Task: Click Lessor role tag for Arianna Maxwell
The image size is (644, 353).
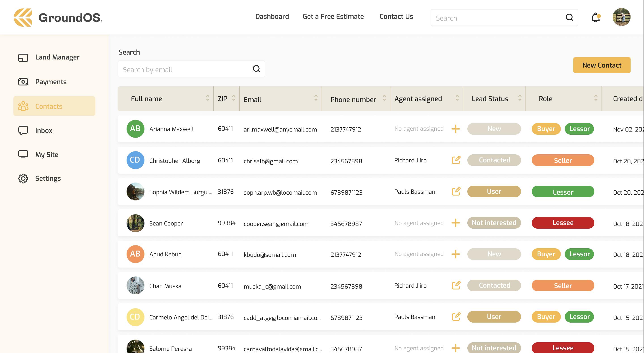Action: (x=579, y=129)
